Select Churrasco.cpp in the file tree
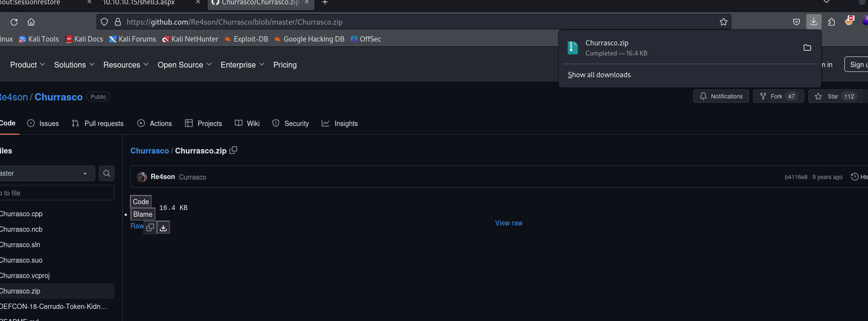The image size is (868, 321). (22, 214)
